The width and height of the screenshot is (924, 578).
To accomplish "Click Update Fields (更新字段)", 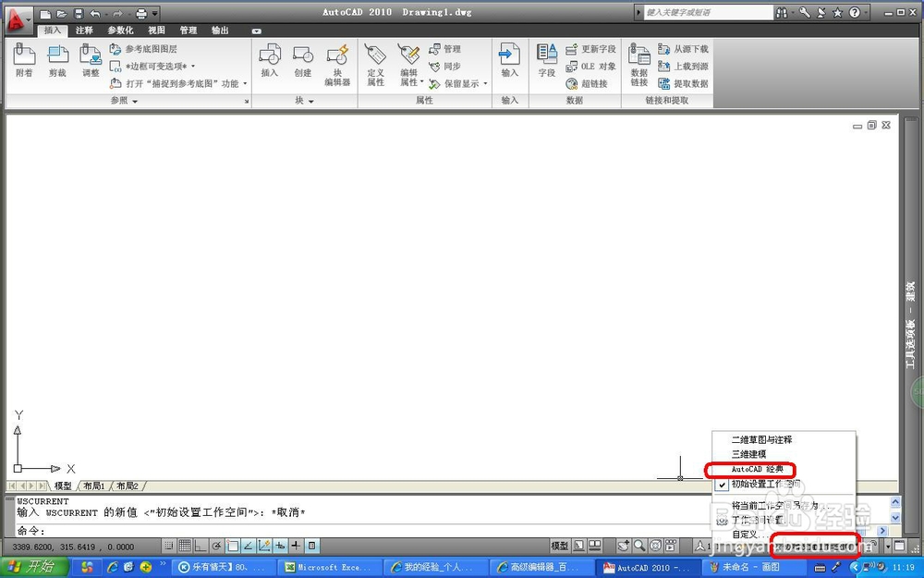I will tap(590, 49).
